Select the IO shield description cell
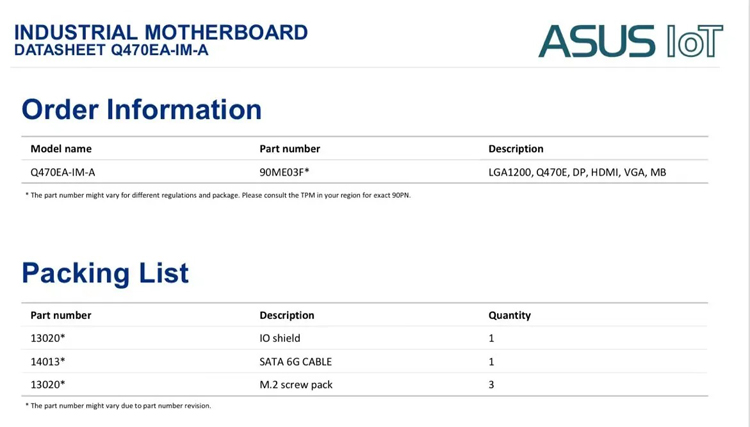Screen dimensions: 750x427 (280, 338)
